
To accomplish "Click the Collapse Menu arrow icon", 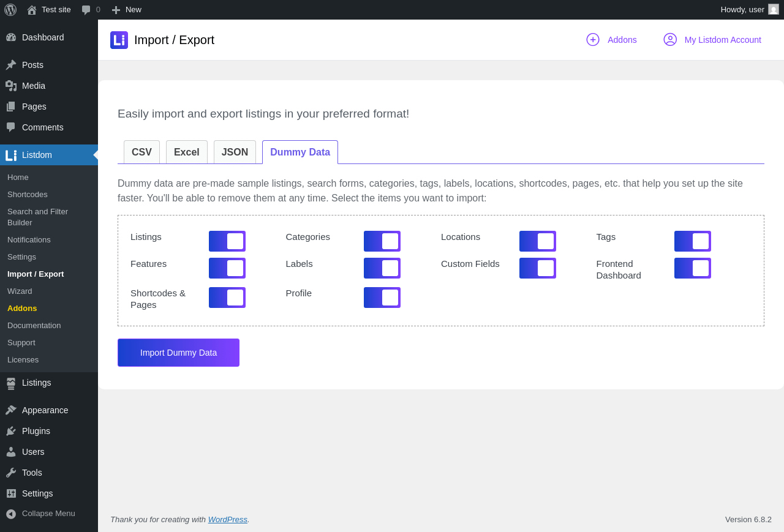I will click(x=11, y=514).
